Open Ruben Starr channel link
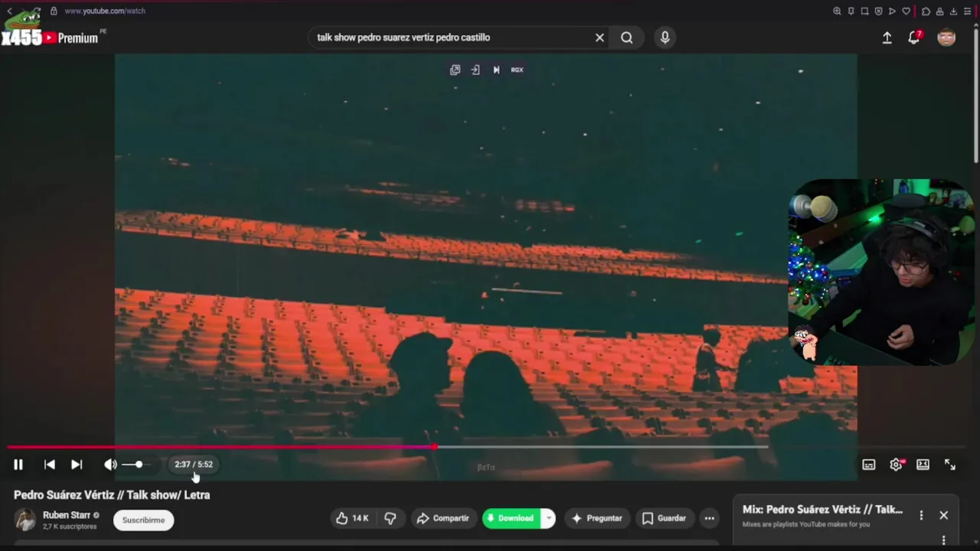Image resolution: width=980 pixels, height=551 pixels. [67, 515]
